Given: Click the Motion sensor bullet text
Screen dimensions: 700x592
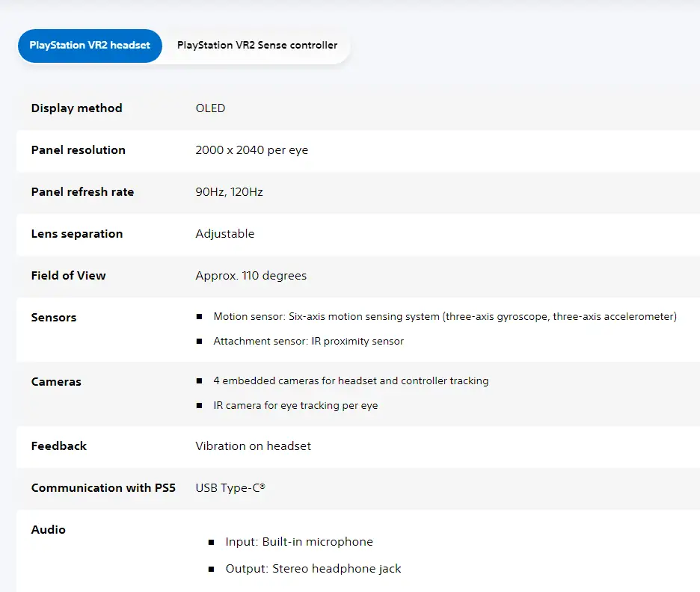Looking at the screenshot, I should pyautogui.click(x=444, y=317).
